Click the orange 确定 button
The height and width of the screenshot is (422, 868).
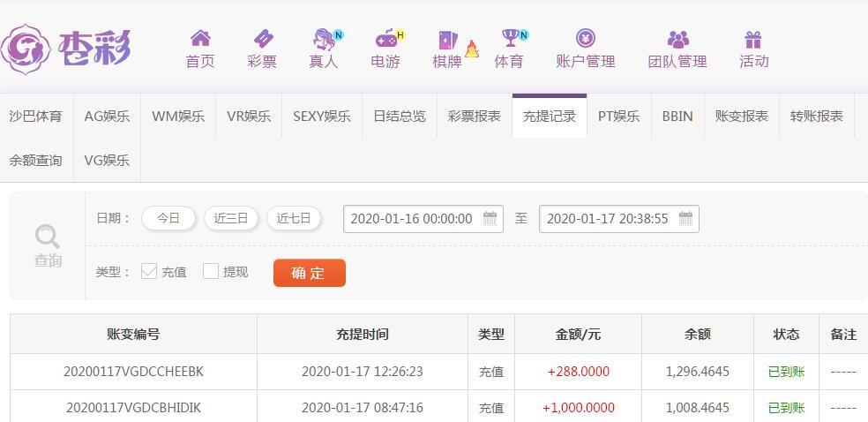310,273
